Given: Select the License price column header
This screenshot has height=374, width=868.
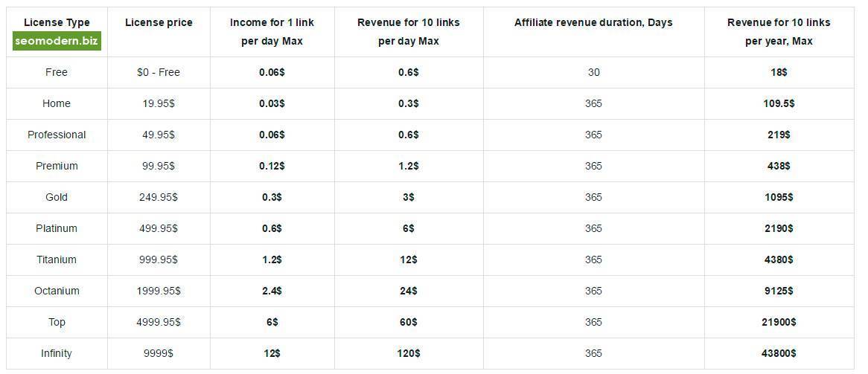Looking at the screenshot, I should (159, 22).
